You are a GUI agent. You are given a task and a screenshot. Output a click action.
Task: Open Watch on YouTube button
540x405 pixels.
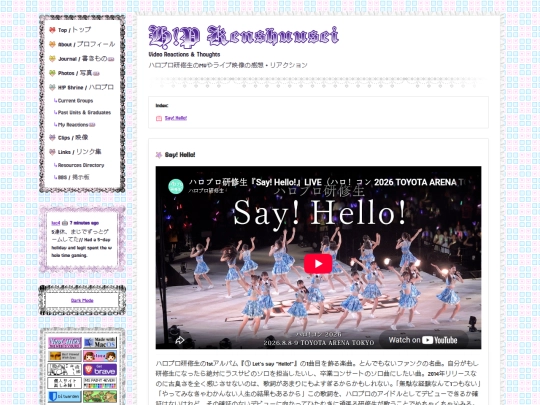click(423, 340)
